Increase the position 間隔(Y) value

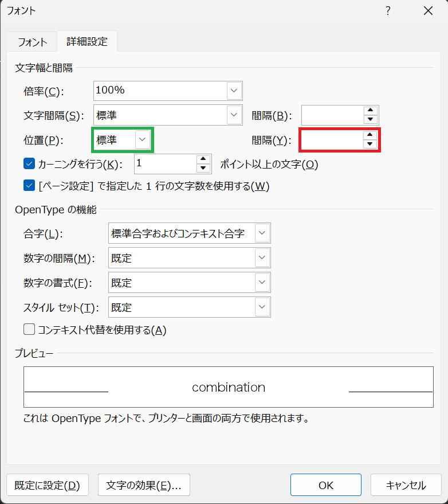click(x=371, y=135)
